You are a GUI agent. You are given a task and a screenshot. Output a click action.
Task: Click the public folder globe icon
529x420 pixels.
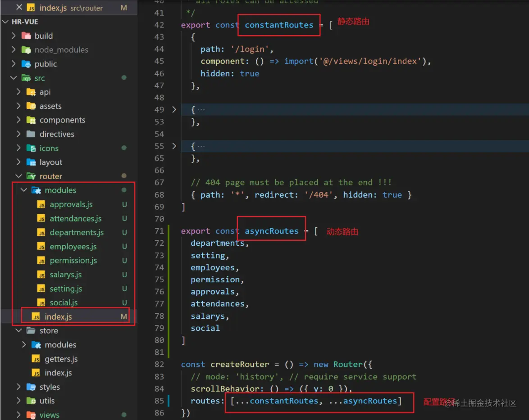tap(26, 64)
